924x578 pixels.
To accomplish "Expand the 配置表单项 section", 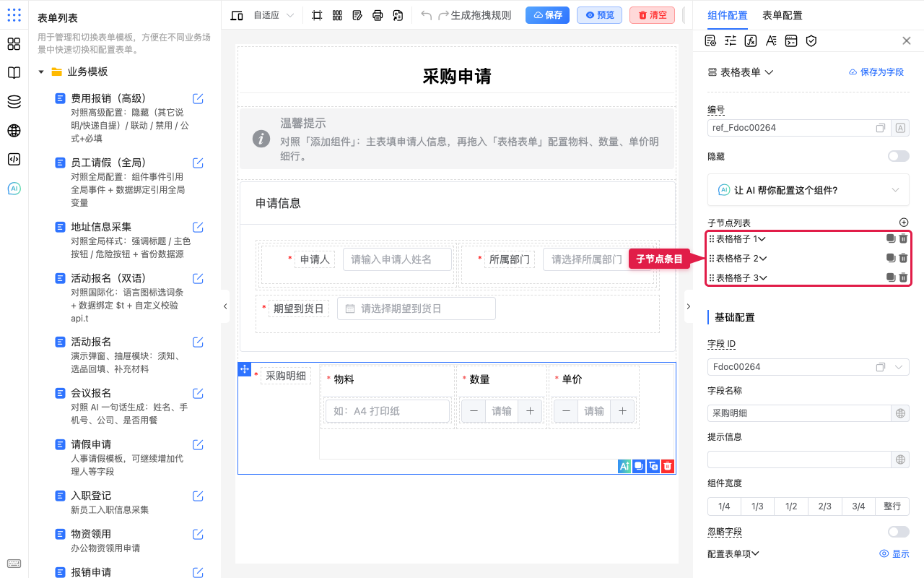I will pyautogui.click(x=733, y=554).
